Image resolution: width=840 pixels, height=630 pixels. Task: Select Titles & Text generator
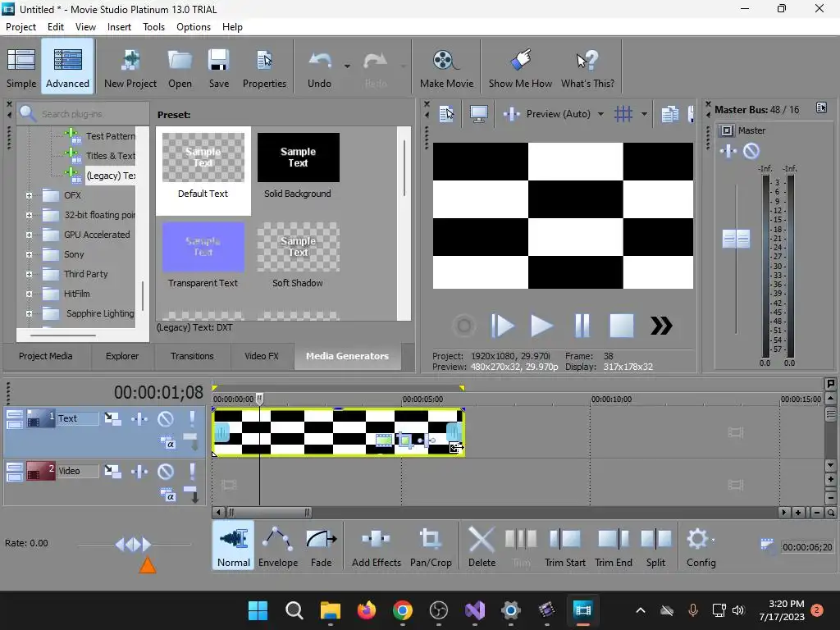[x=111, y=156]
